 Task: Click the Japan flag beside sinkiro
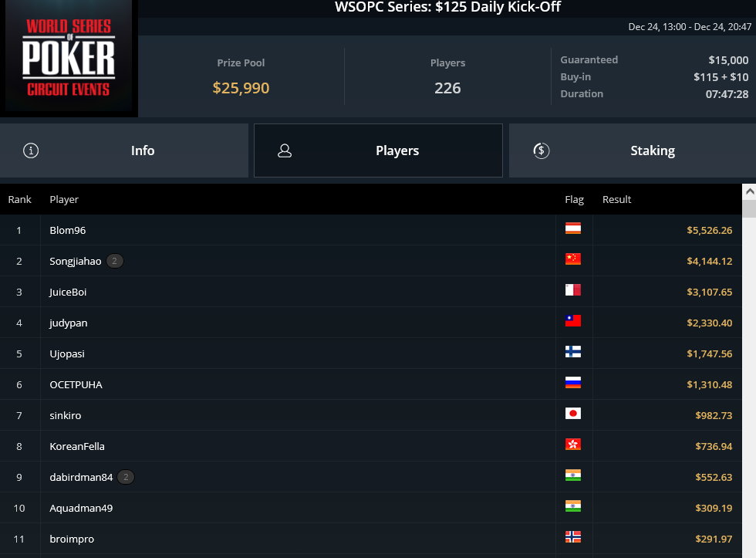(572, 414)
